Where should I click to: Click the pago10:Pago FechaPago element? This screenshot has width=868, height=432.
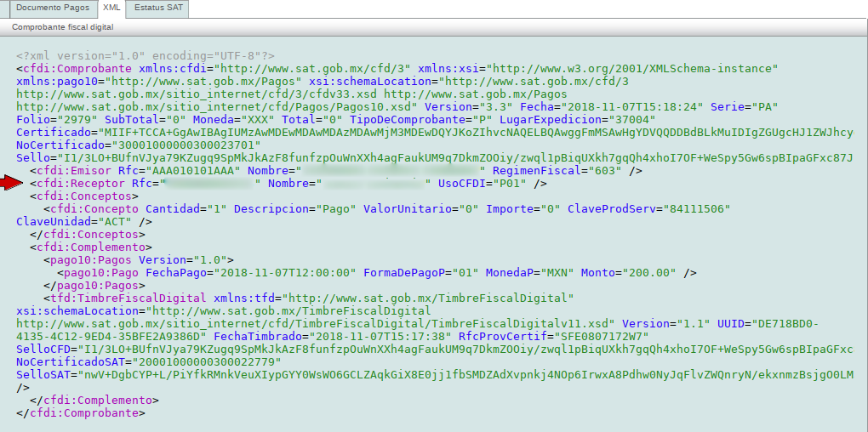pos(99,273)
